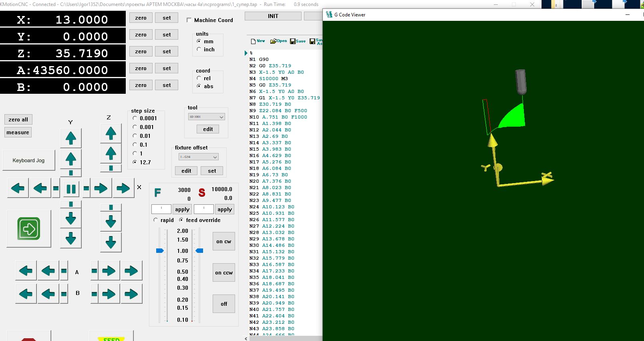Click the bottom Z jog down arrow
644x341 pixels.
(x=111, y=242)
